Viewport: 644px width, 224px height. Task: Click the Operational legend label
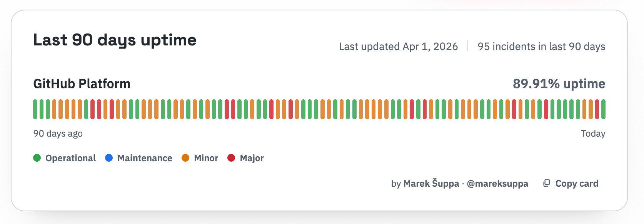point(70,158)
